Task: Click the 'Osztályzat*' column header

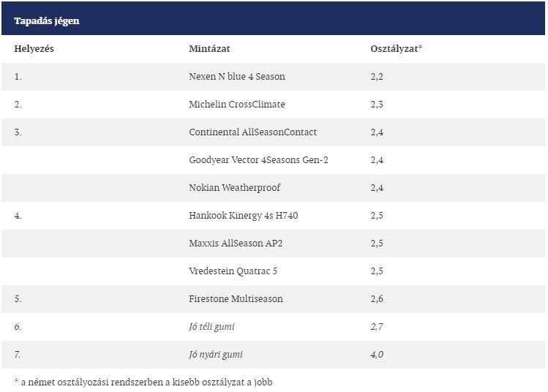Action: click(x=397, y=49)
